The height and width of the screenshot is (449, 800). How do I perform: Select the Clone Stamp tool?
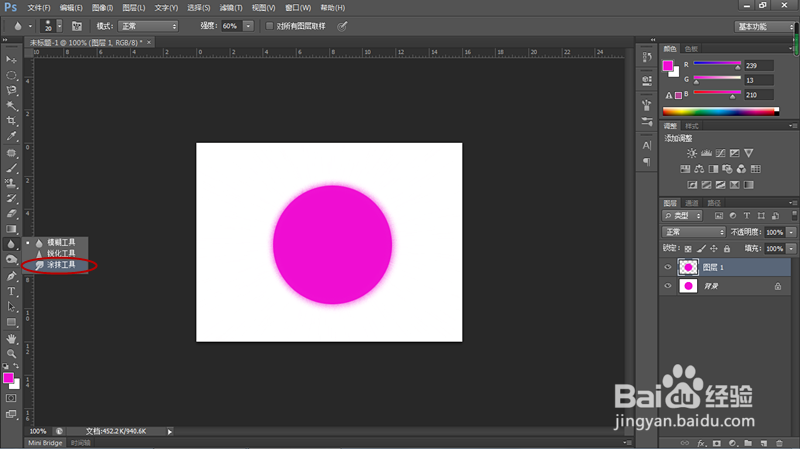[11, 183]
